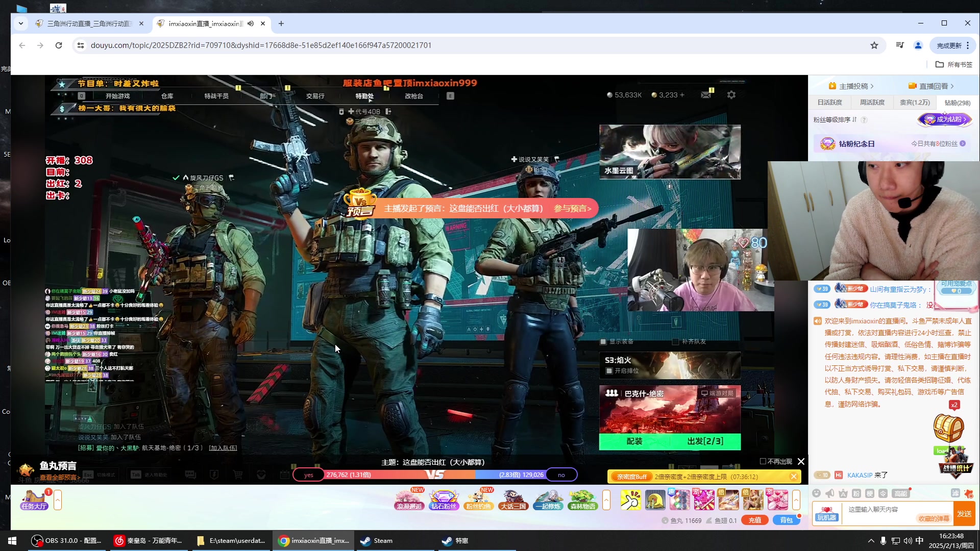Switch to the 三角洲行动直播 browser tab
980x551 pixels.
coord(90,23)
